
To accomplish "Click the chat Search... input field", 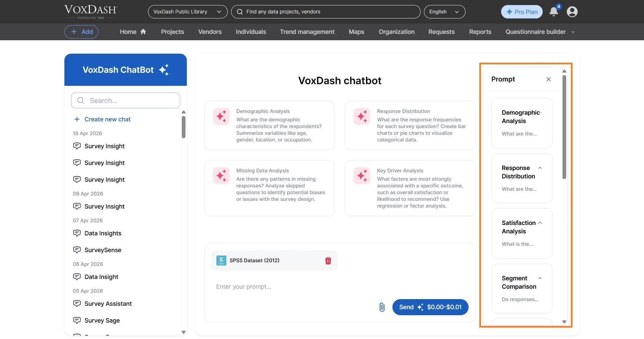I will (125, 101).
